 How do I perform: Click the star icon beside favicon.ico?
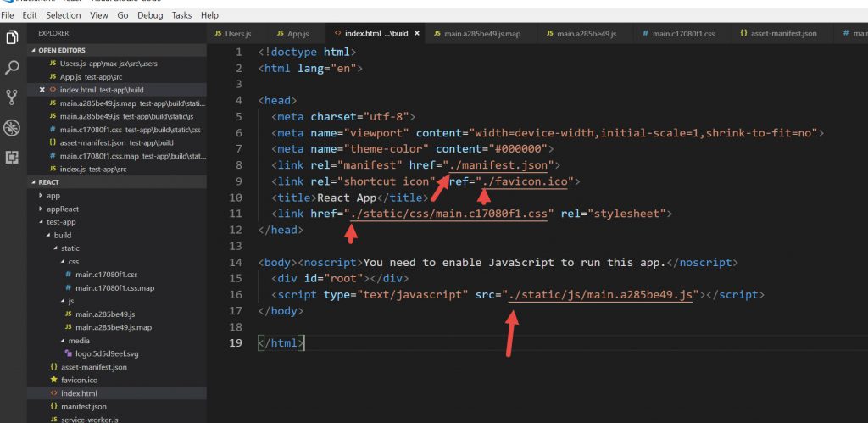(54, 381)
